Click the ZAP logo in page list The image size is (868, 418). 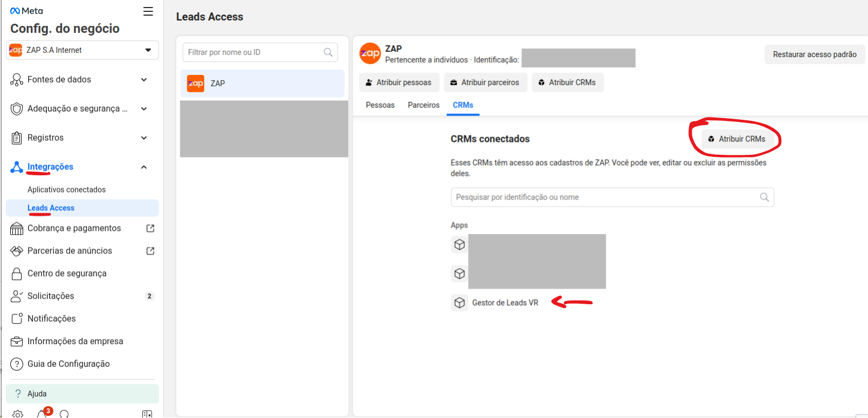click(196, 84)
